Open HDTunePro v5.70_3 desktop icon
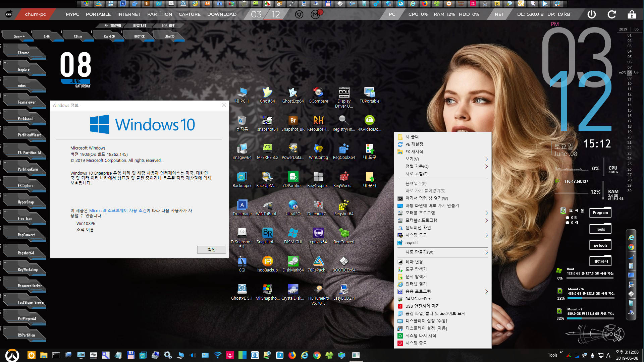644x362 pixels. (318, 294)
